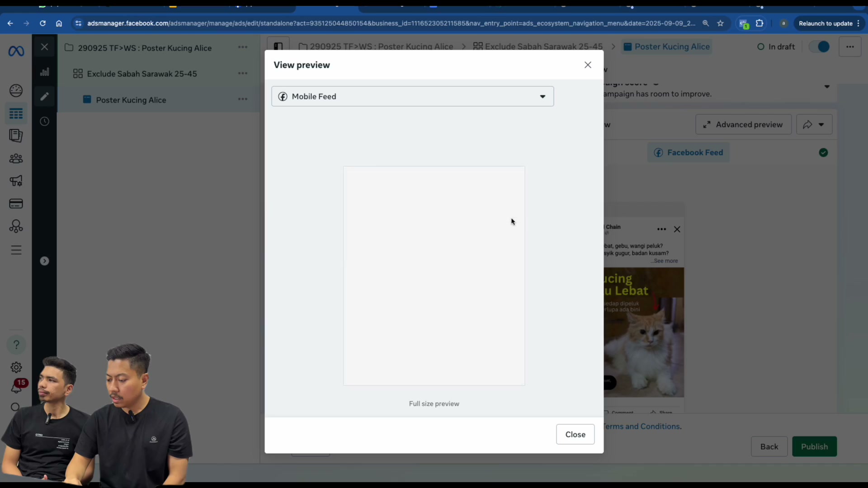868x488 pixels.
Task: Select the ad set Exclude Sabah Sarawak 25-45
Action: pos(142,74)
